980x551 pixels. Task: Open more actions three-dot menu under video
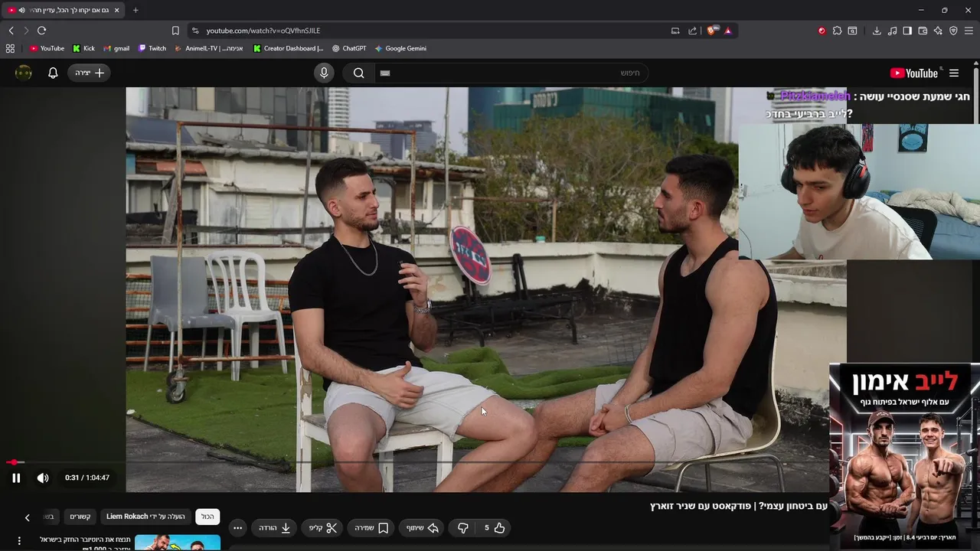237,527
